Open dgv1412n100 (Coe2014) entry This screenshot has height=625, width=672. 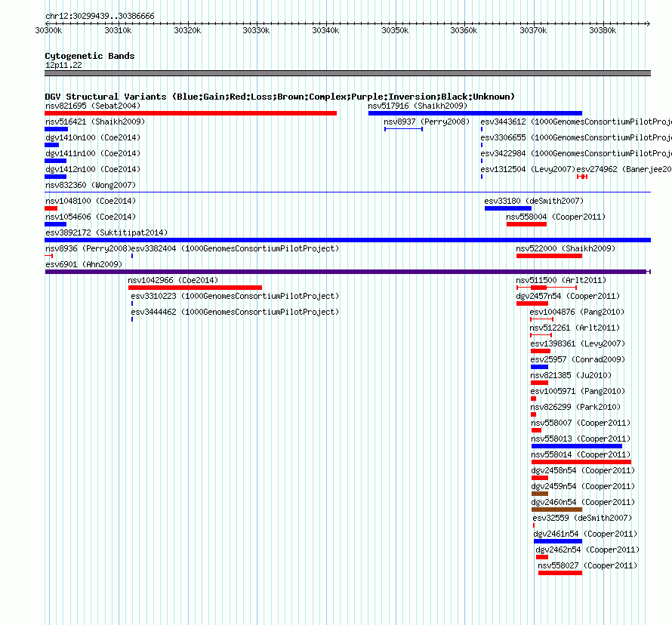click(x=93, y=169)
